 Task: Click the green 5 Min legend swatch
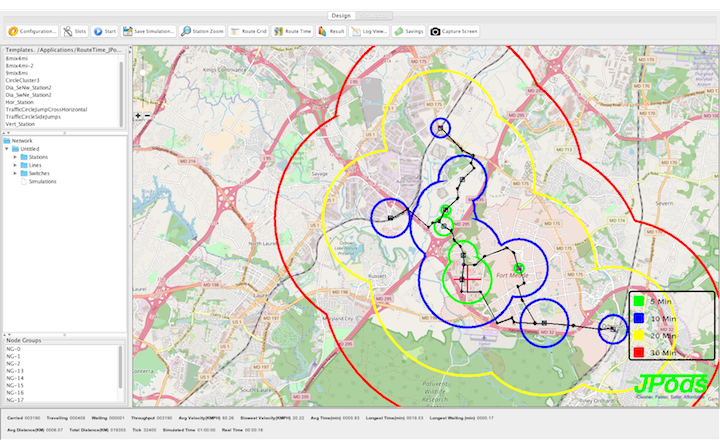point(637,303)
